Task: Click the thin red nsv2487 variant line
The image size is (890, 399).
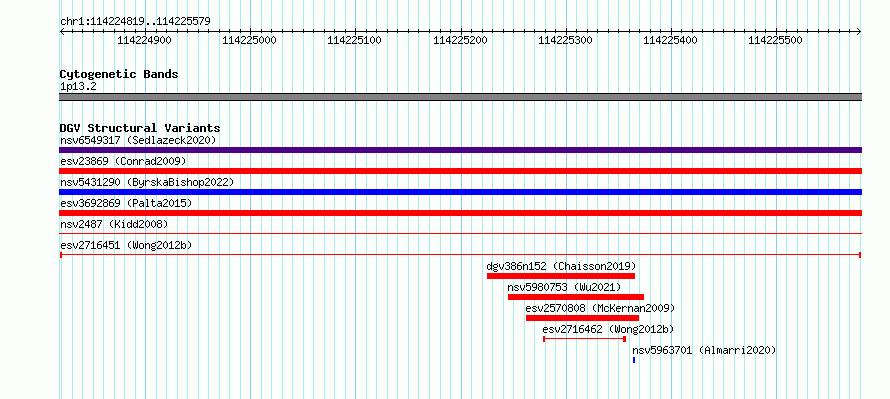Action: [x=460, y=233]
